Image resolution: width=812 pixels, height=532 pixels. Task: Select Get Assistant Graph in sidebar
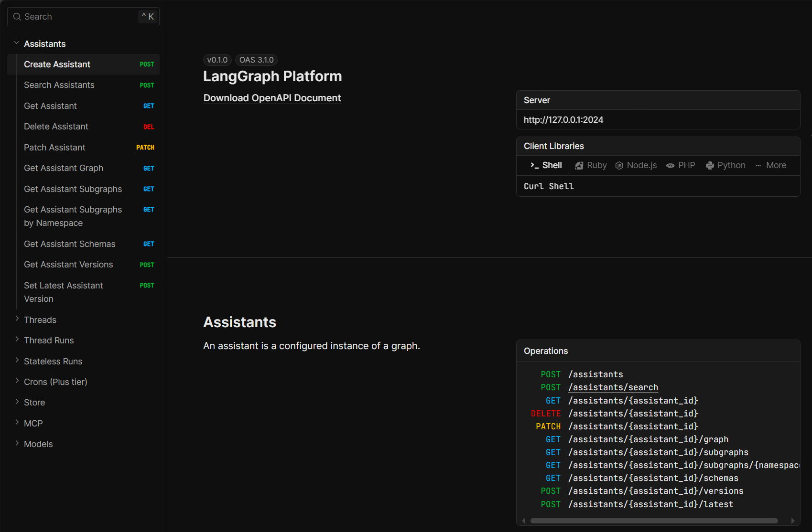[x=83, y=168]
